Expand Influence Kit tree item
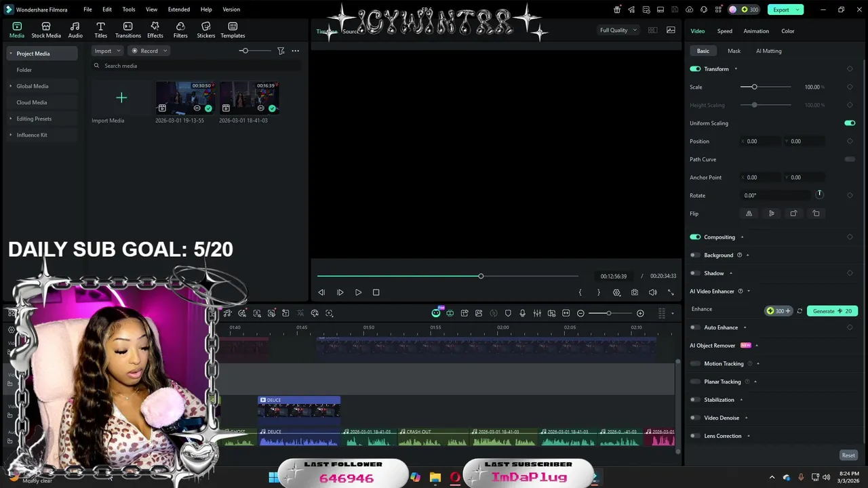The height and width of the screenshot is (488, 868). pos(10,135)
